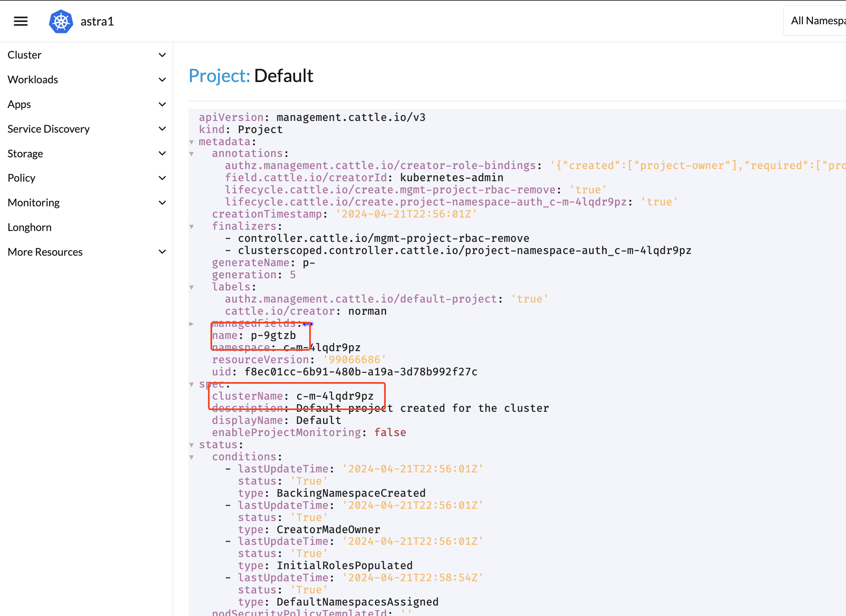This screenshot has width=846, height=616.
Task: Collapse the metadata YAML fold arrow
Action: (x=192, y=142)
